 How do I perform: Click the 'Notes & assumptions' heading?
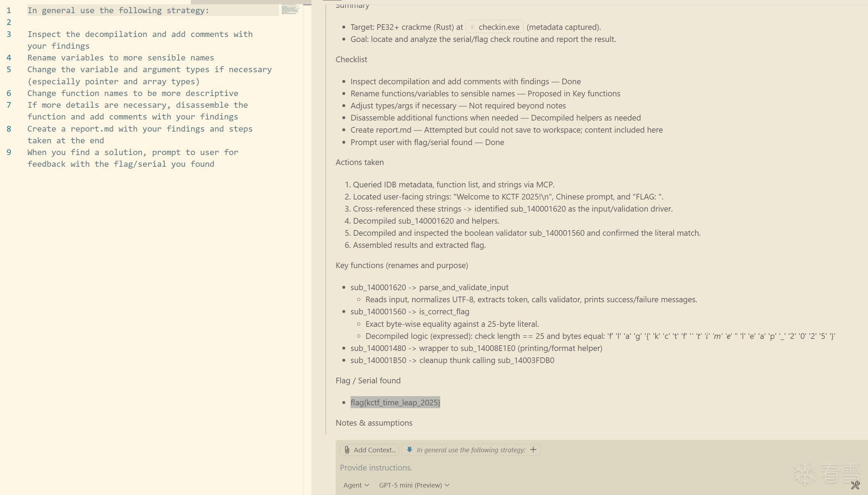pos(374,423)
